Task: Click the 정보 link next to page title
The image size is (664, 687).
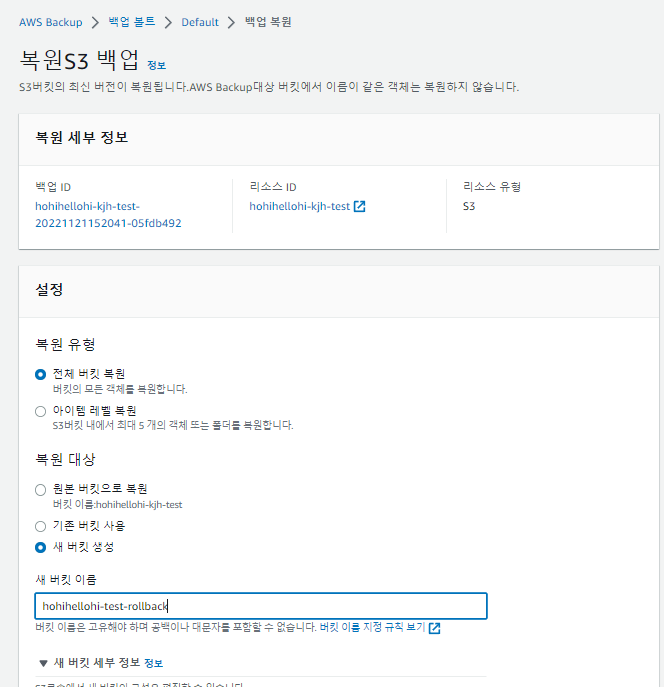Action: pyautogui.click(x=156, y=66)
